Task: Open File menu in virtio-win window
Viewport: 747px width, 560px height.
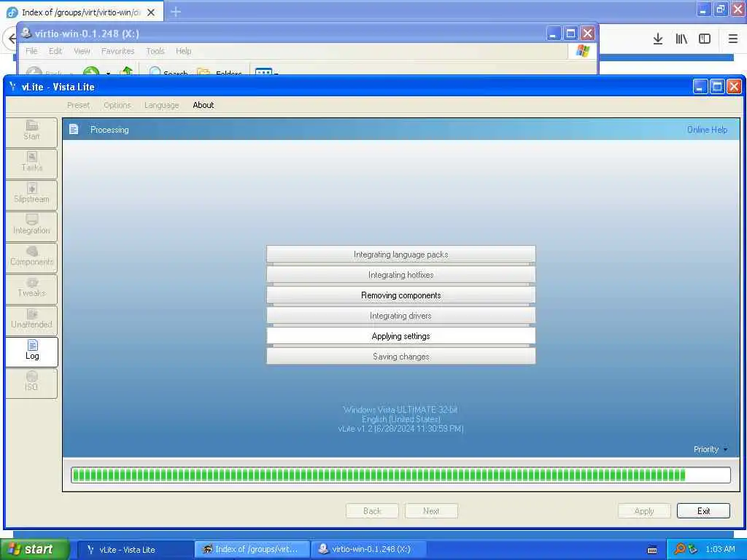Action: (31, 50)
